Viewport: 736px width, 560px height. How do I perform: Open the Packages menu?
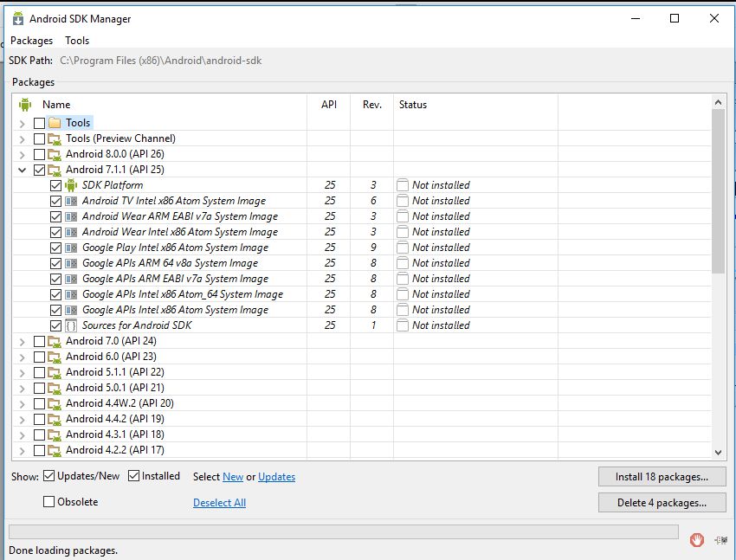31,41
